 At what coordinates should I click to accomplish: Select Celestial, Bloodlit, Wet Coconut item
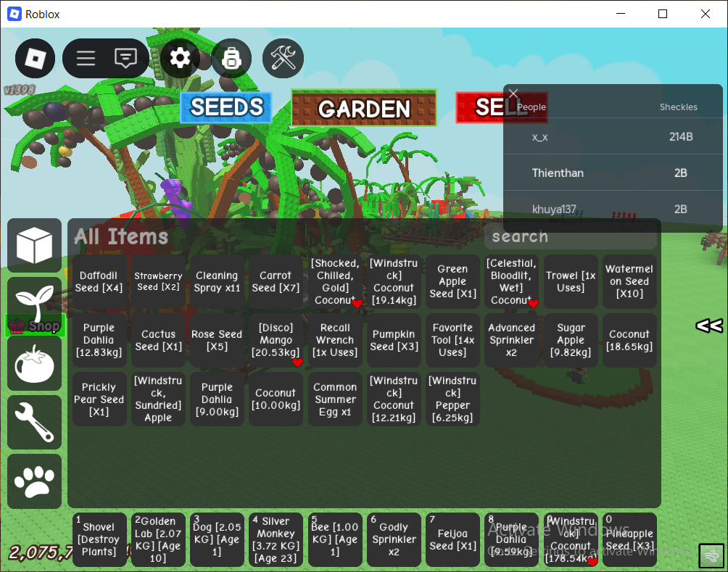(511, 281)
